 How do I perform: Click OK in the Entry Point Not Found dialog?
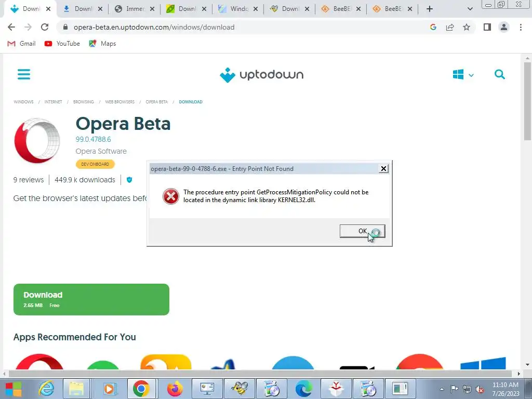tap(362, 231)
